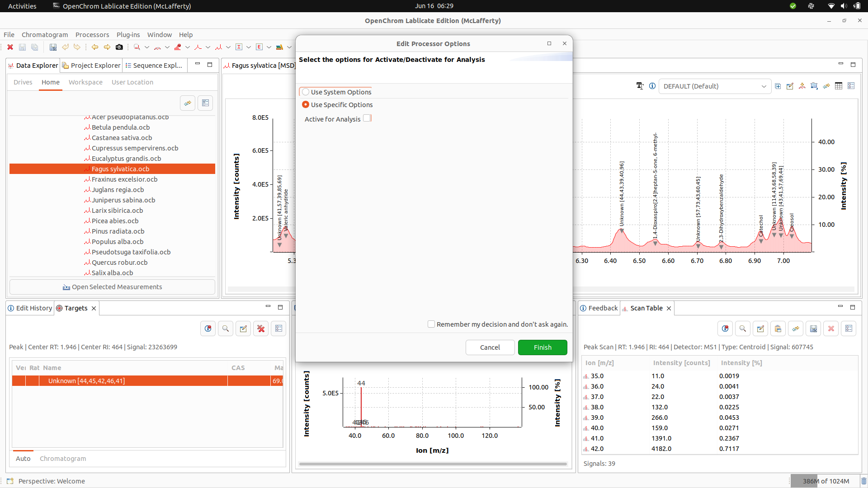The height and width of the screenshot is (488, 868).
Task: Click the Finish button
Action: [542, 347]
